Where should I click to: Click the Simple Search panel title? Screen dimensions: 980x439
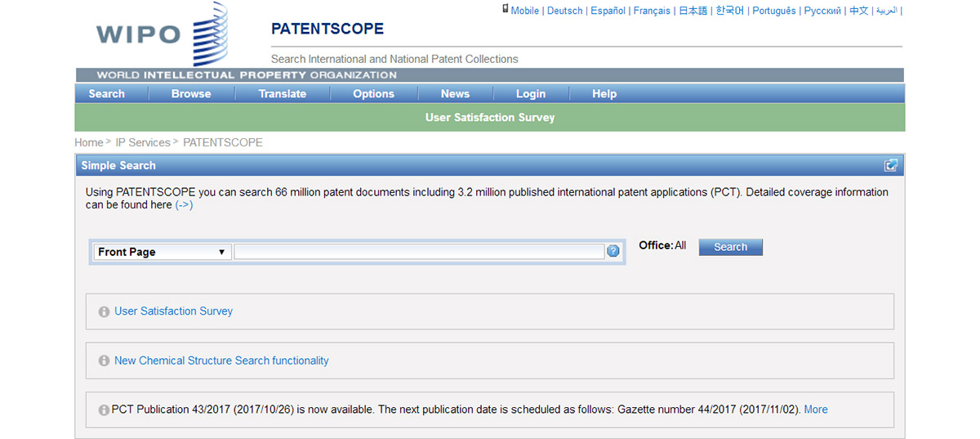[x=118, y=165]
